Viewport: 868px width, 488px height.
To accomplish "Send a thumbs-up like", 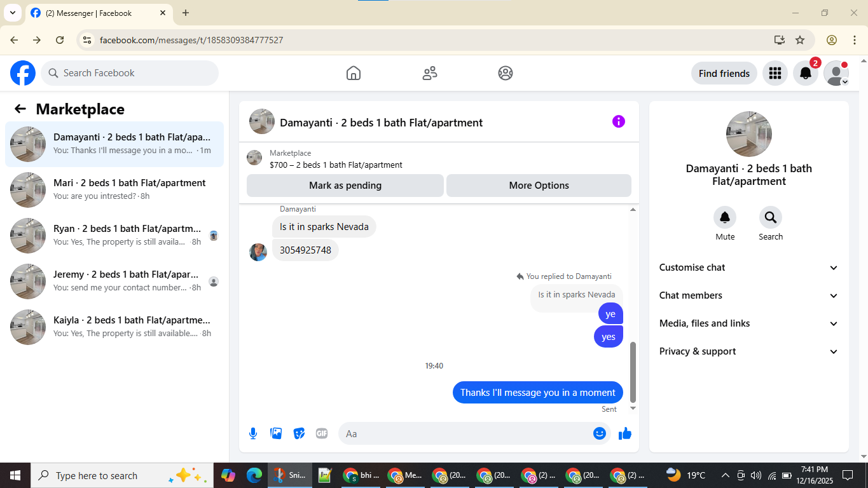I will [625, 433].
